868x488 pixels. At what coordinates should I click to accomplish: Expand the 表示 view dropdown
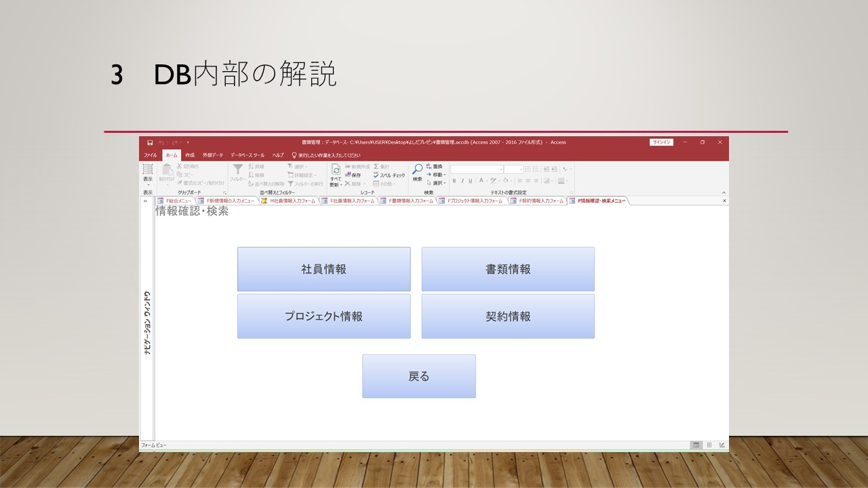coord(147,184)
